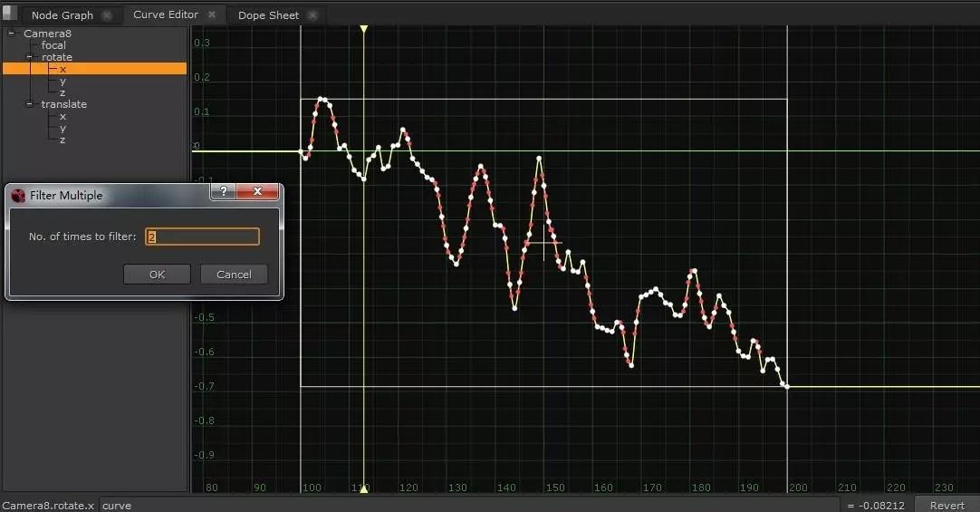This screenshot has width=980, height=512.
Task: Click the No. of times to filter field
Action: [x=203, y=237]
